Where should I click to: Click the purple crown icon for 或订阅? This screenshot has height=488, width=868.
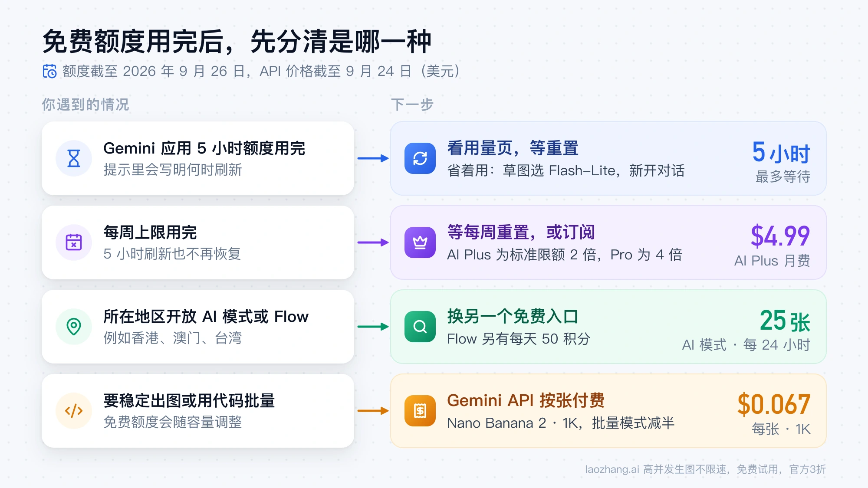pos(420,242)
